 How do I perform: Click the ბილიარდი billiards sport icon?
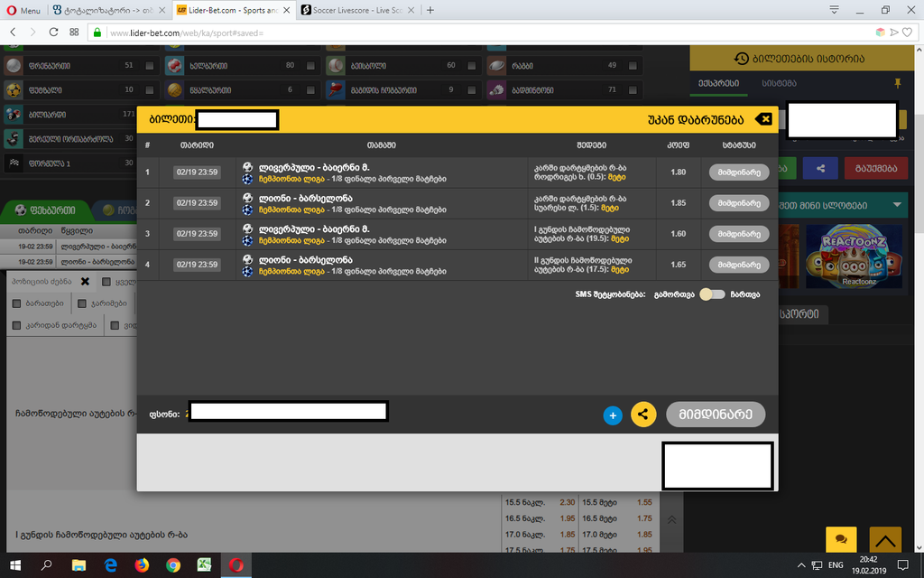pos(14,115)
